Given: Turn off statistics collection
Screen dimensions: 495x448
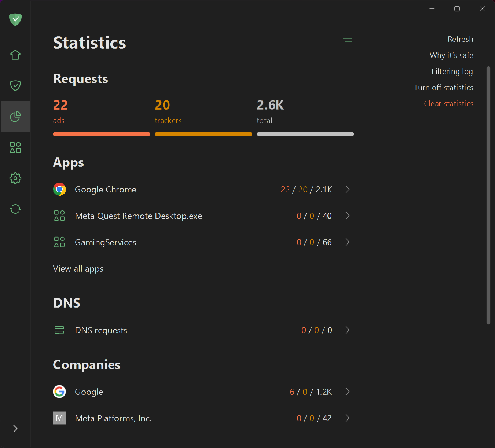Looking at the screenshot, I should [x=443, y=87].
